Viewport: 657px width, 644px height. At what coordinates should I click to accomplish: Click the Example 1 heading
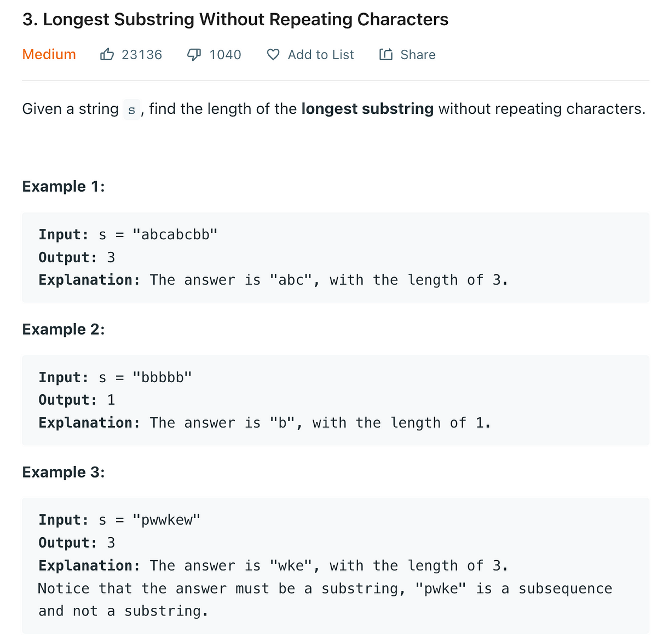tap(64, 186)
